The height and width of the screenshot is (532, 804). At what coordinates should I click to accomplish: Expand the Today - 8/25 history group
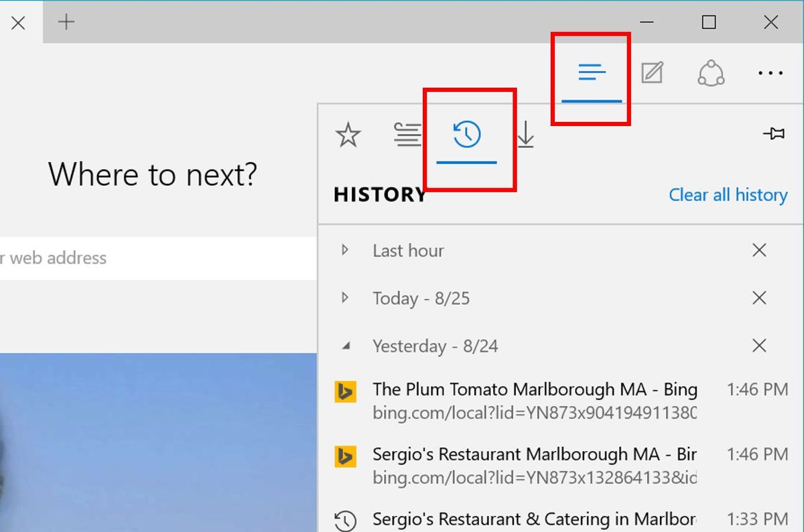(x=344, y=298)
